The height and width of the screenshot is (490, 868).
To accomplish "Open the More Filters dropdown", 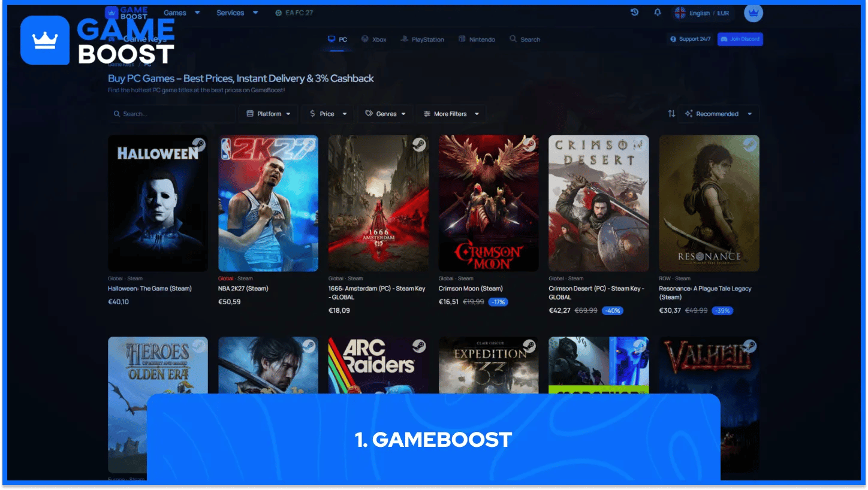I will point(451,114).
